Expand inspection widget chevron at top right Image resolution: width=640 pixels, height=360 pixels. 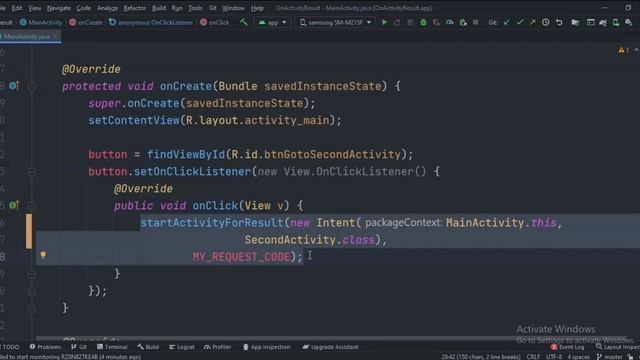[636, 50]
